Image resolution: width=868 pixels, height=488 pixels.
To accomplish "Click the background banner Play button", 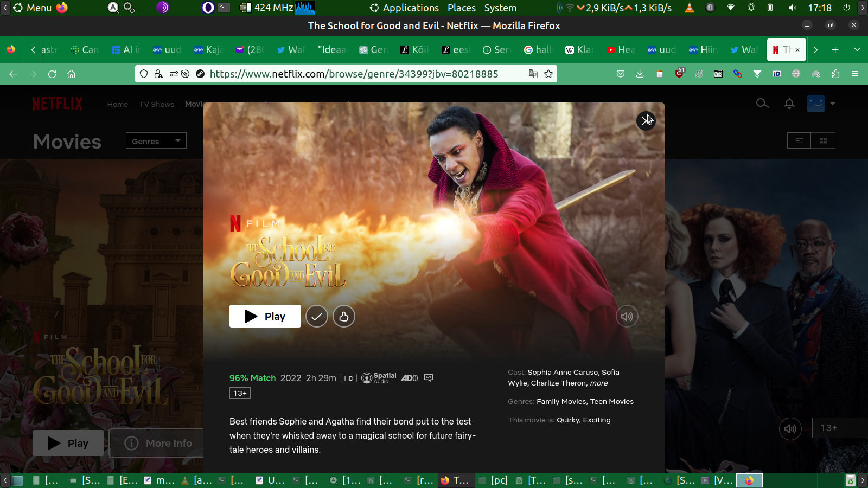I will [x=68, y=443].
